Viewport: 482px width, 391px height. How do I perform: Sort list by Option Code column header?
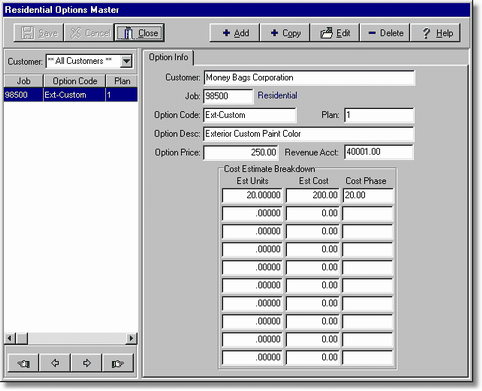click(x=75, y=81)
